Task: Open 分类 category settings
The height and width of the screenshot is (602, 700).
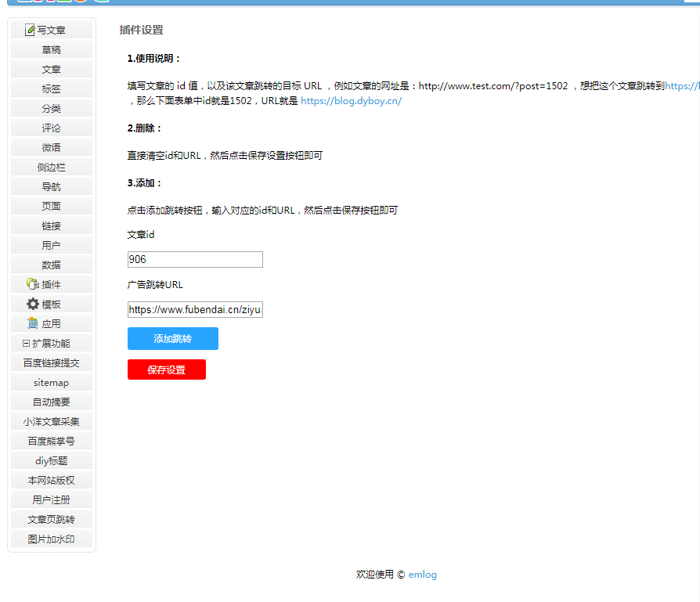Action: [51, 108]
